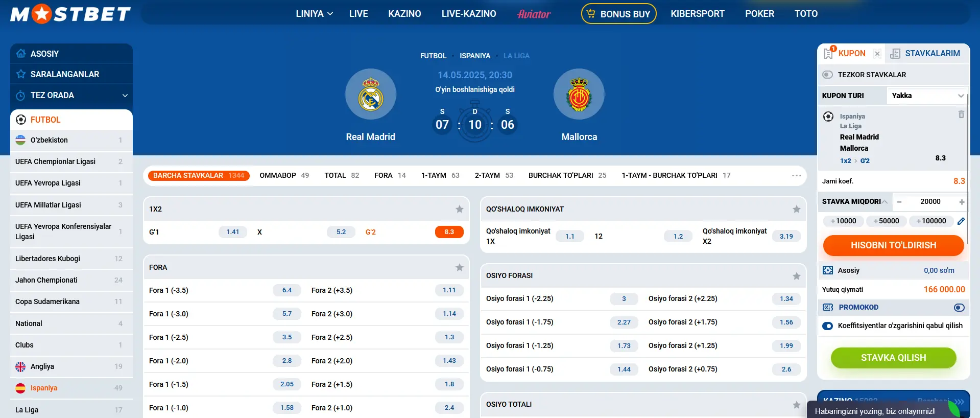Open the Poker menu
This screenshot has height=418, width=980.
point(759,14)
